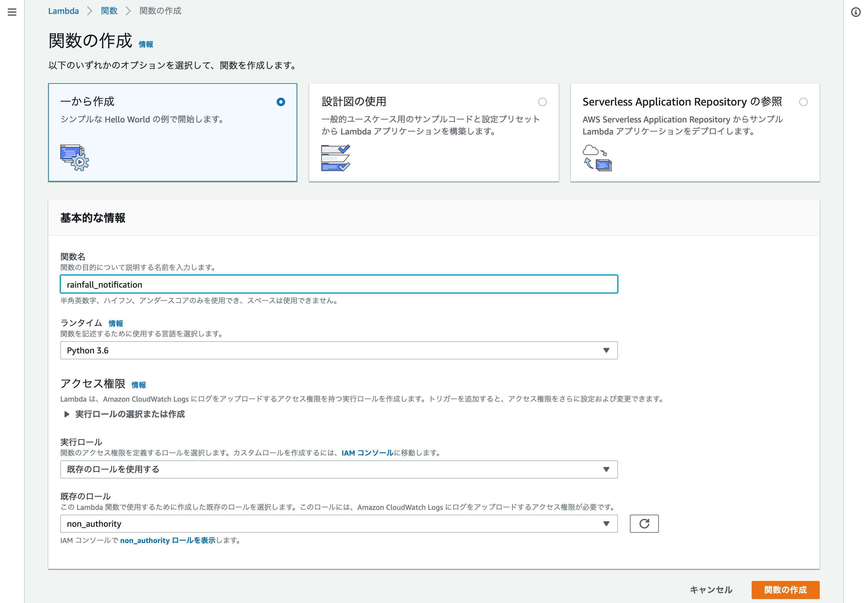Open the IAM コンソール link
The image size is (868, 603).
pos(367,453)
